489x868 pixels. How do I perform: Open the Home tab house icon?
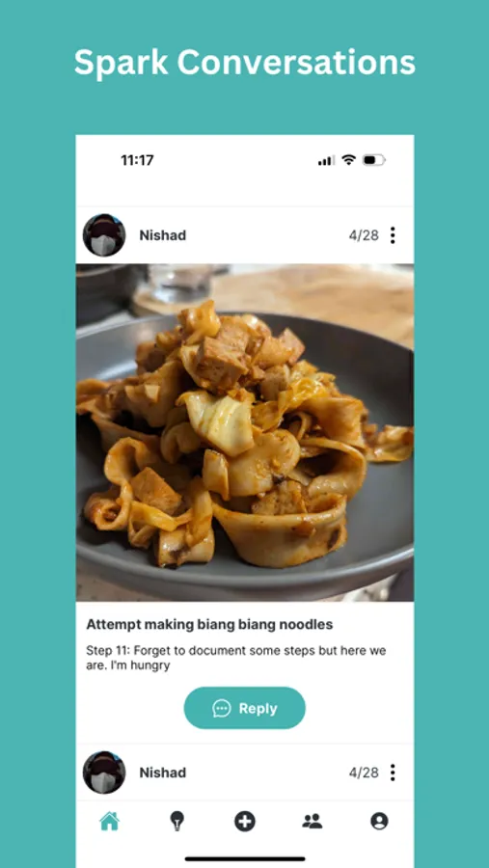coord(110,821)
